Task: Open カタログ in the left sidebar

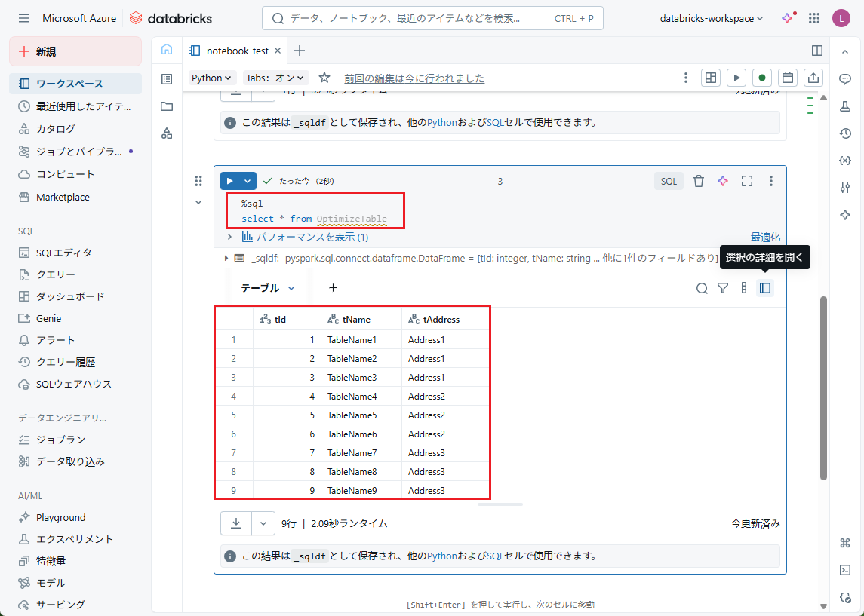Action: (56, 129)
